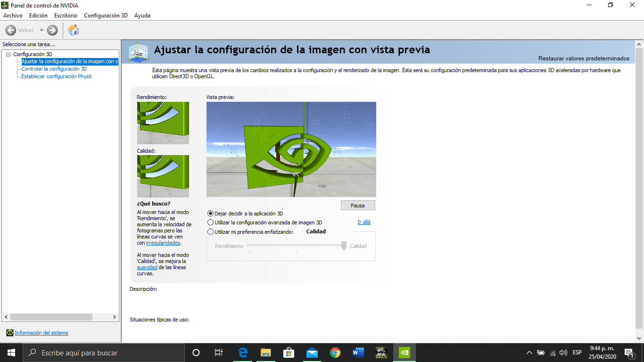Open Cortana circle icon on taskbar
Screen dimensions: 644x362
(196, 353)
